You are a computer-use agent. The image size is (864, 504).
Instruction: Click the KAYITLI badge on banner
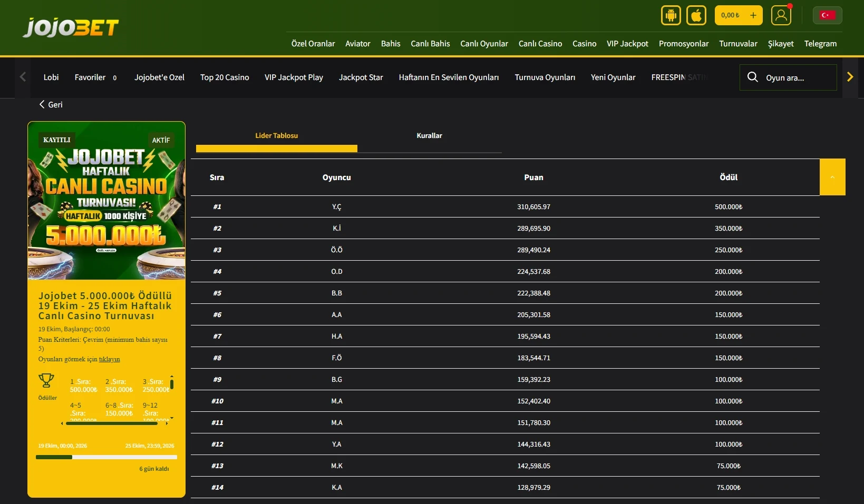coord(57,140)
